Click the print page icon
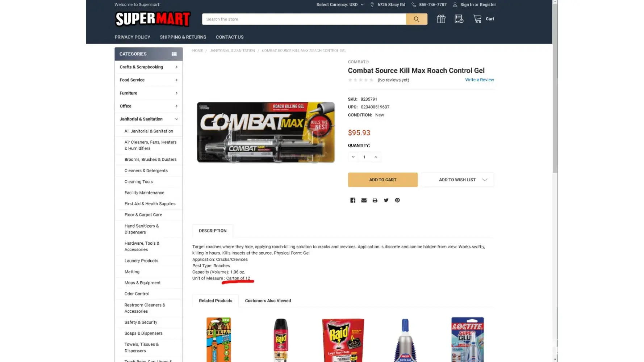Viewport: 644px width, 362px height. pyautogui.click(x=375, y=200)
